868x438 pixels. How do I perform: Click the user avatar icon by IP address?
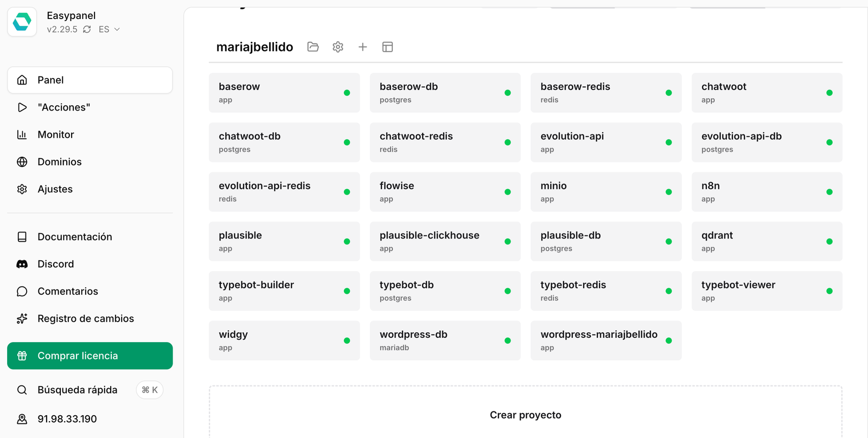pyautogui.click(x=22, y=419)
